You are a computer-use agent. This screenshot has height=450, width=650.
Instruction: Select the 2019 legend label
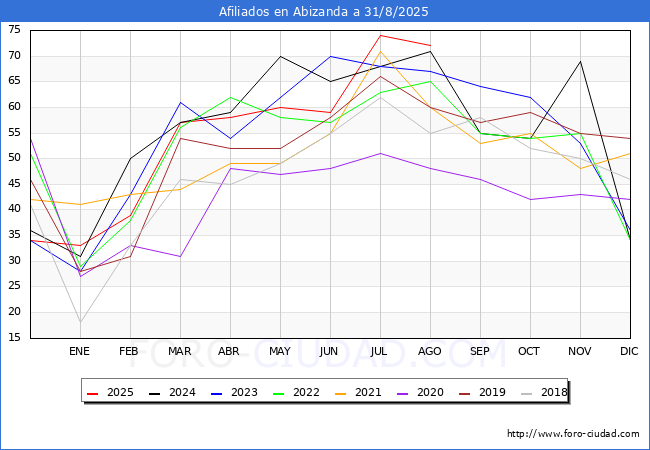(x=492, y=392)
